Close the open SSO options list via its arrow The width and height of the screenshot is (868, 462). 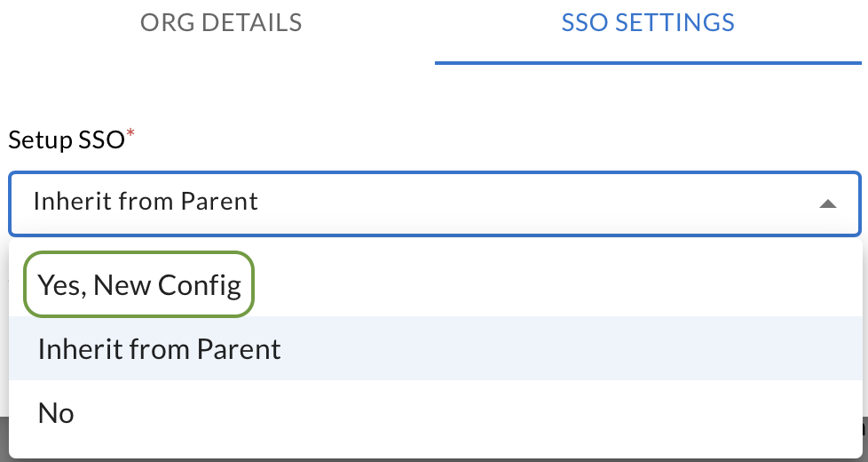pyautogui.click(x=827, y=203)
